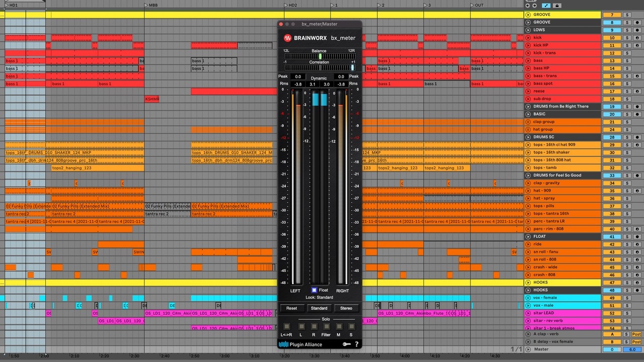Go to previous locator arrow above tracks
Screen dimensions: 644x362
click(x=528, y=6)
